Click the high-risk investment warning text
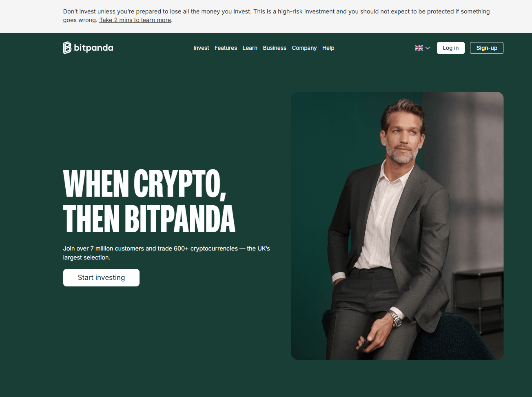The width and height of the screenshot is (532, 397). pos(276,16)
